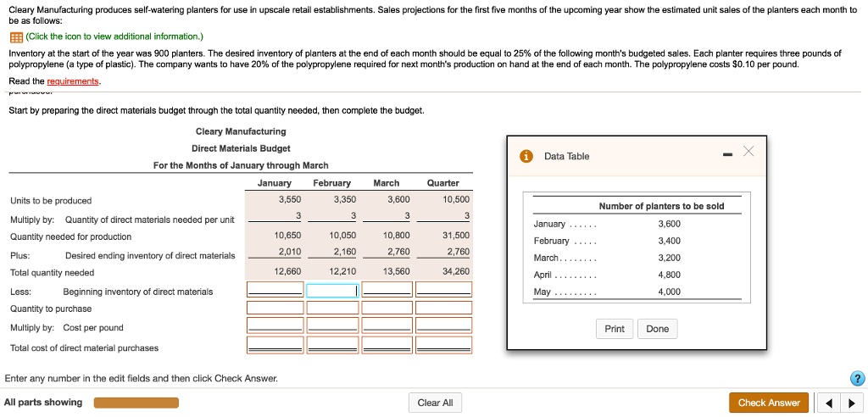Viewport: 868px width, 417px height.
Task: Click May sales value 4,000
Action: click(x=670, y=292)
